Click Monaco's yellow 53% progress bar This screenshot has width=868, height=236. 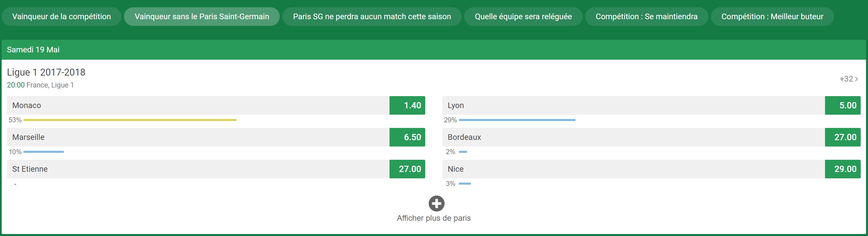pyautogui.click(x=130, y=120)
